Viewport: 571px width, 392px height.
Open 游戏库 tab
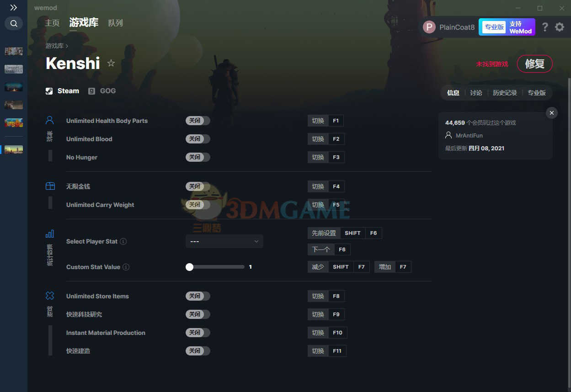[84, 22]
